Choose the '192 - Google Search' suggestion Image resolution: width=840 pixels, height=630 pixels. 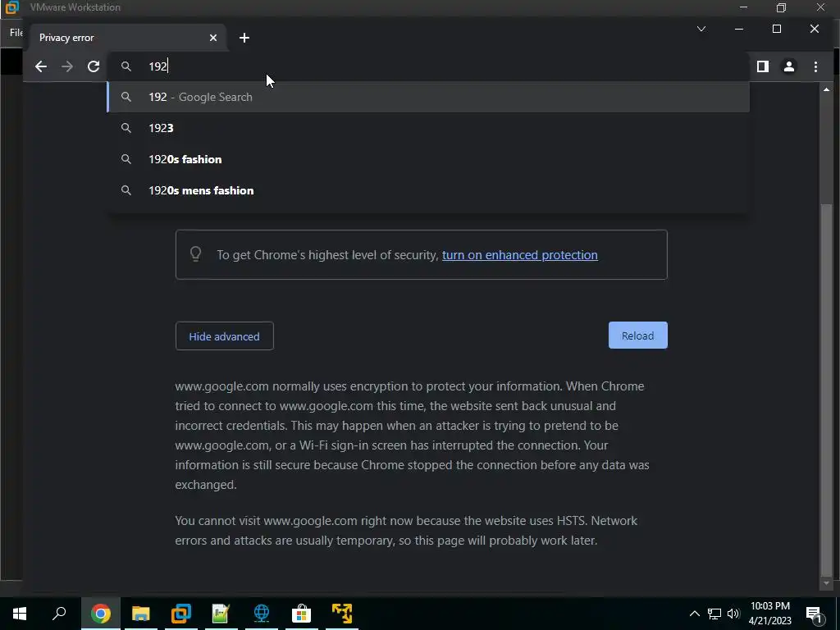(428, 97)
